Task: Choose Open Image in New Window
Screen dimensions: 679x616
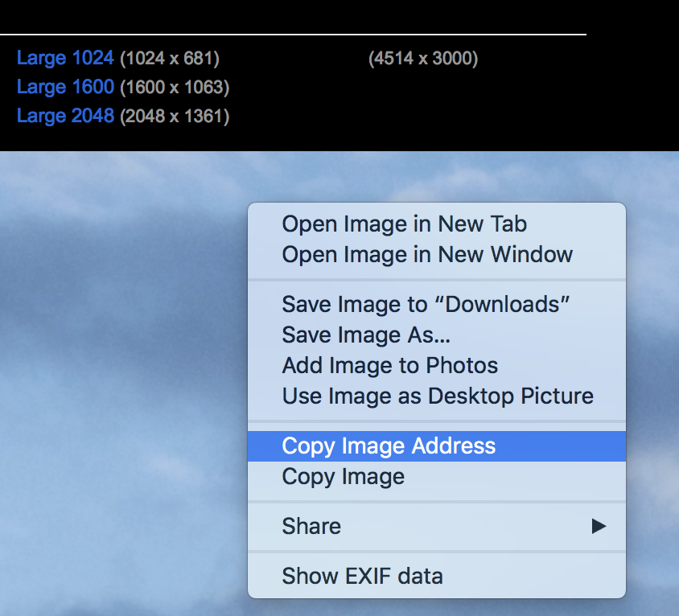Action: (437, 255)
